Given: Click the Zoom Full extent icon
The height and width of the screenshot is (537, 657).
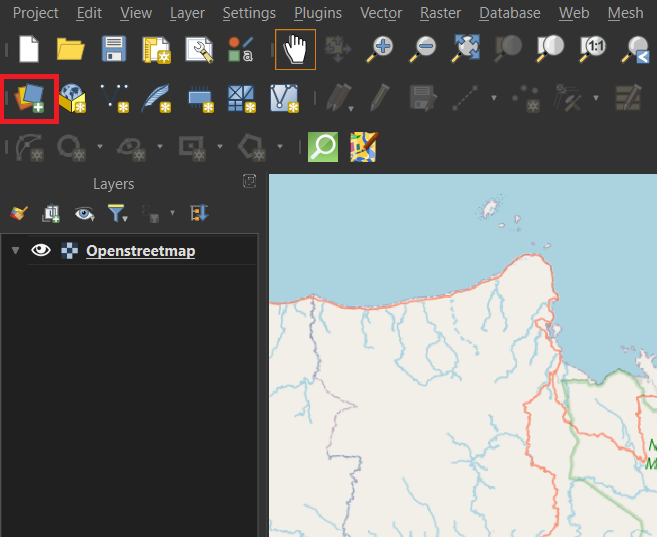Looking at the screenshot, I should pos(466,48).
